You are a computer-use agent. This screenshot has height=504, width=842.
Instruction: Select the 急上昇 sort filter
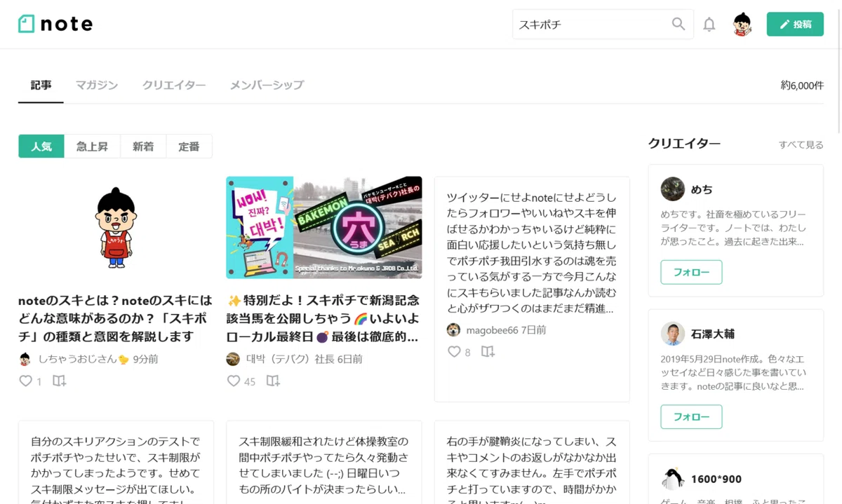coord(92,147)
